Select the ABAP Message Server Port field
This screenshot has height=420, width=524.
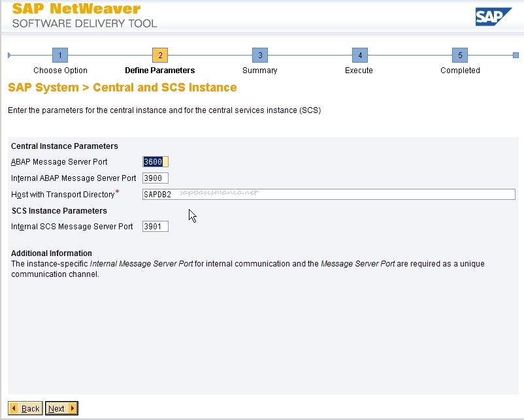point(156,162)
